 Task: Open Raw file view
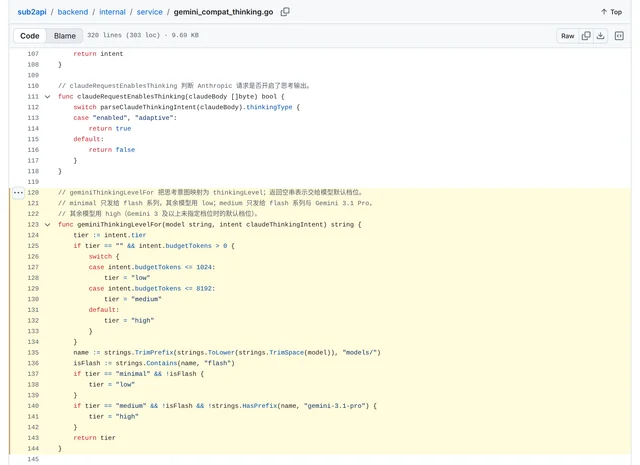coord(567,36)
